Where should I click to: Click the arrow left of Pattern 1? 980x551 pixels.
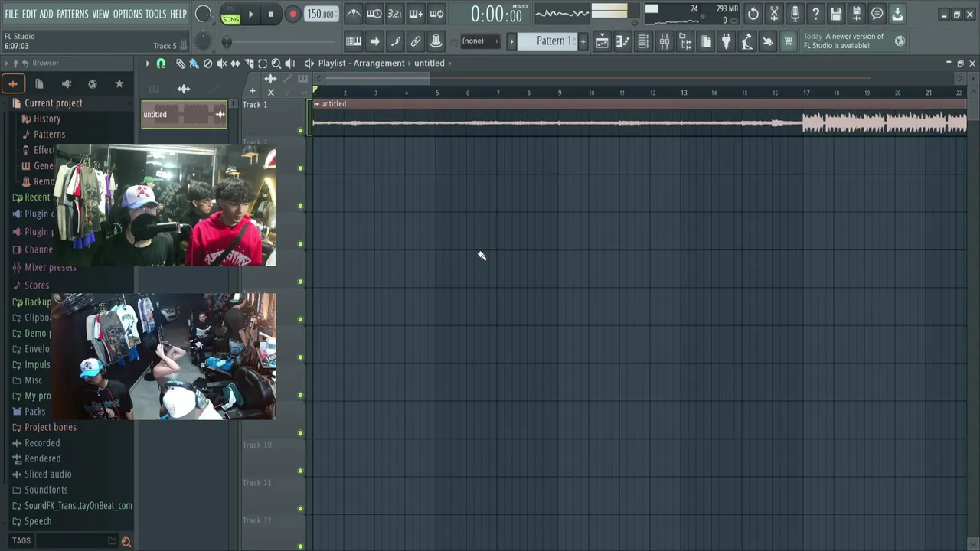pos(511,41)
